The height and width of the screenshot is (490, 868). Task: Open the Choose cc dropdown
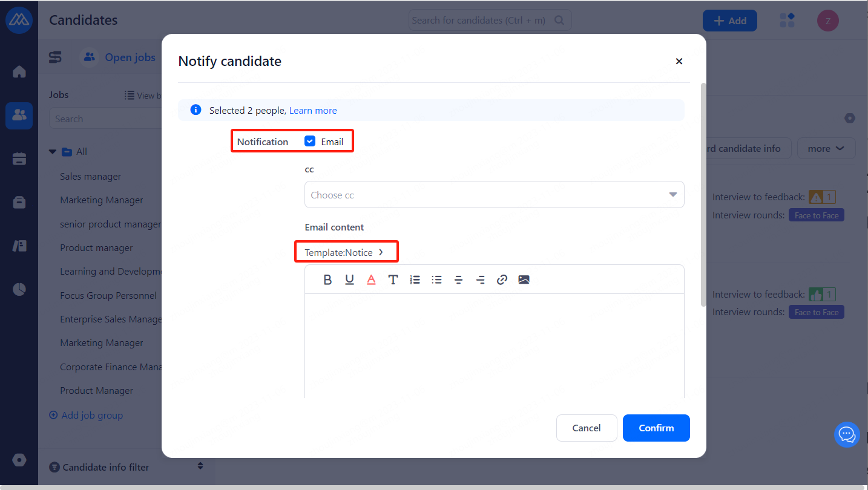tap(494, 195)
